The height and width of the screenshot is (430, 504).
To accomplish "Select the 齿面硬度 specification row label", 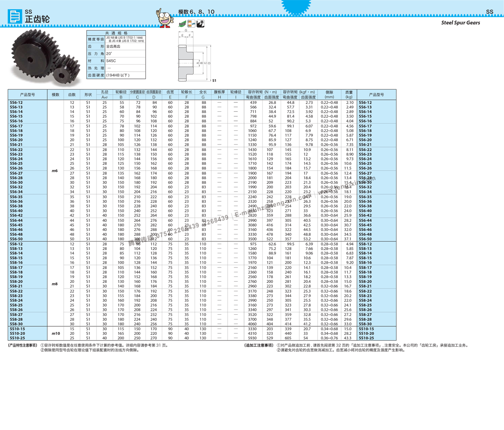I will [x=96, y=75].
